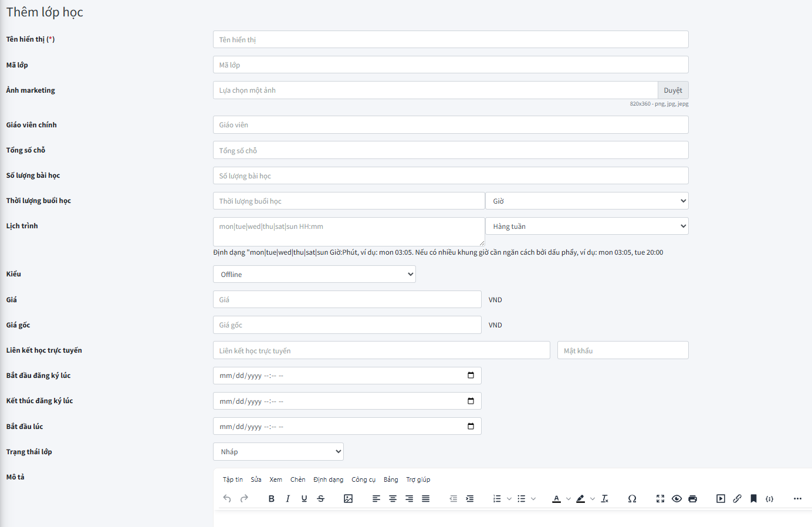Center-align text in the description editor
Viewport: 812px width, 527px height.
(393, 499)
